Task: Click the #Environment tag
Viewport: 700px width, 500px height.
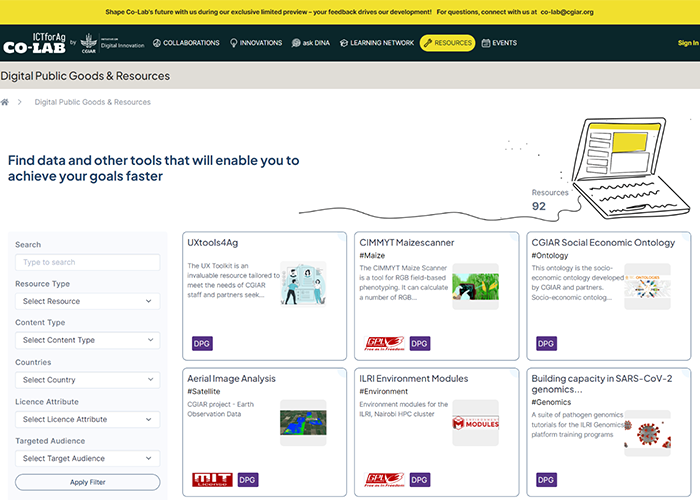Action: click(x=383, y=391)
